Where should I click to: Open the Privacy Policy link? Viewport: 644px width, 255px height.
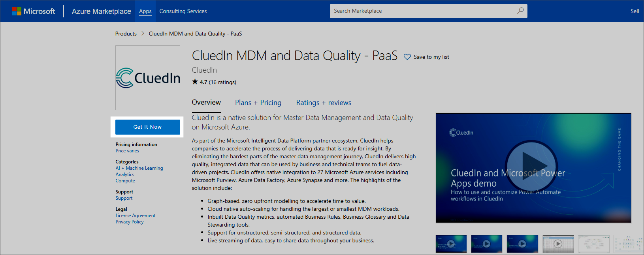click(130, 222)
